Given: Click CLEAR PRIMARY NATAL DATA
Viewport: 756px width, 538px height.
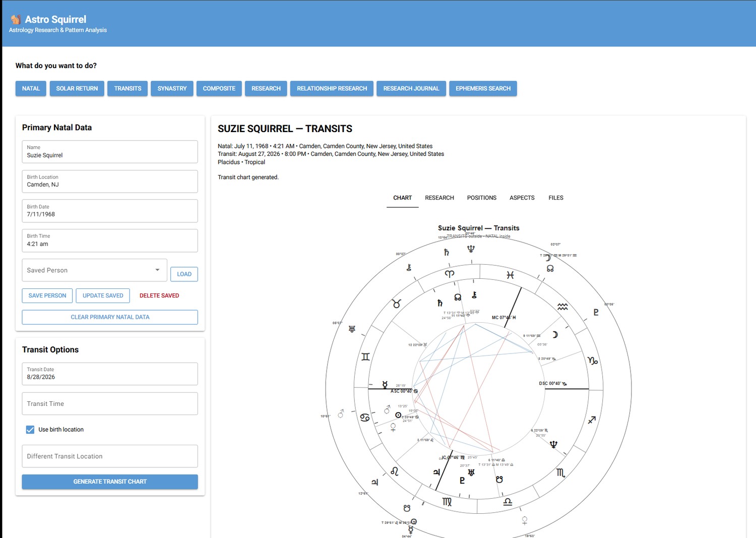Looking at the screenshot, I should (x=110, y=317).
